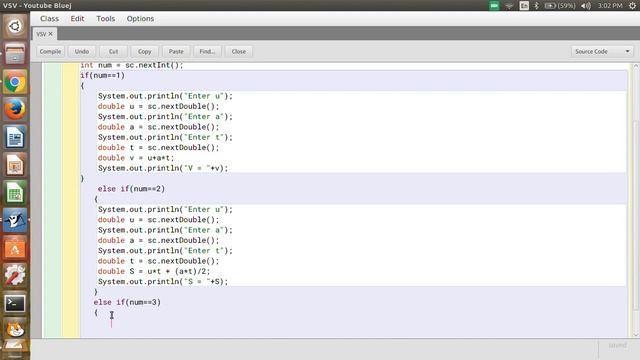Open the Files manager dock icon
The height and width of the screenshot is (360, 640).
(15, 54)
